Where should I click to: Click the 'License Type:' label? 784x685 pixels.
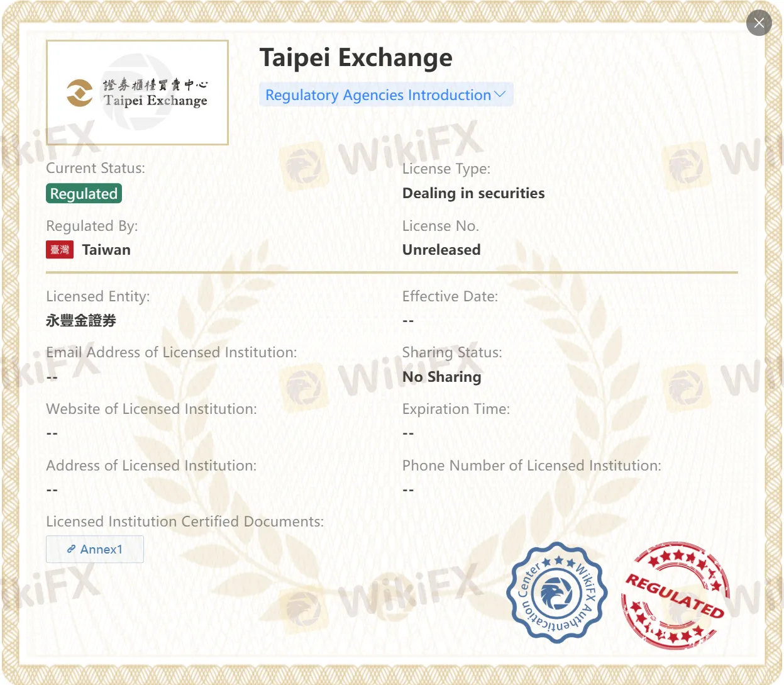click(446, 169)
